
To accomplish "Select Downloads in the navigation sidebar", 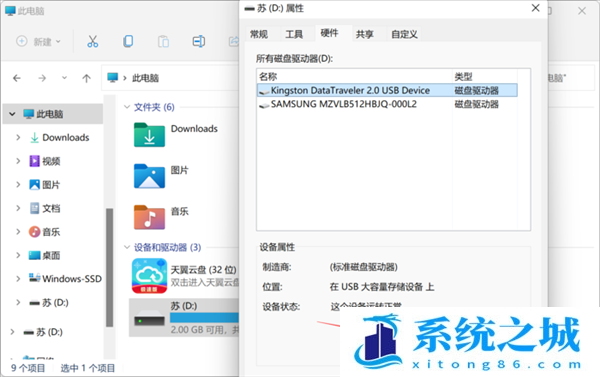I will point(60,137).
